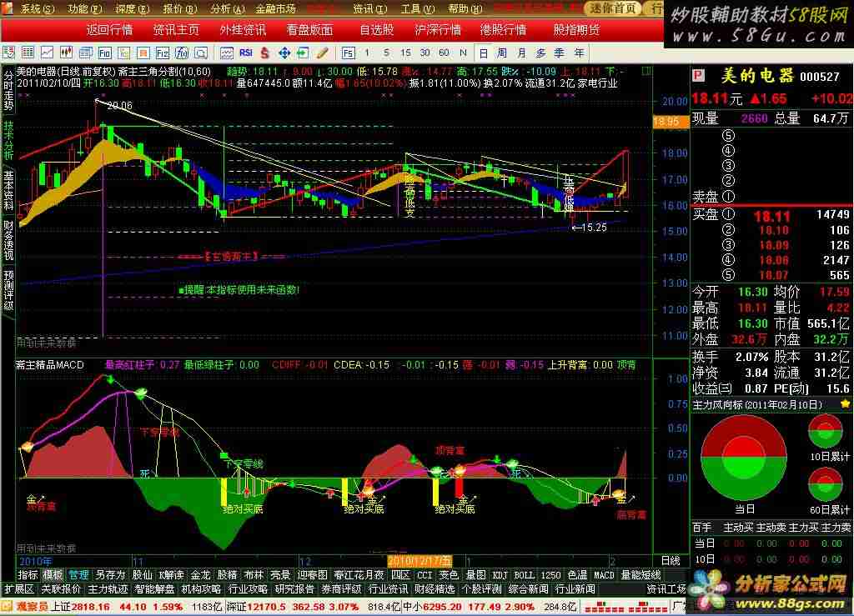Switch to 60-minute period
The image size is (854, 616).
444,53
